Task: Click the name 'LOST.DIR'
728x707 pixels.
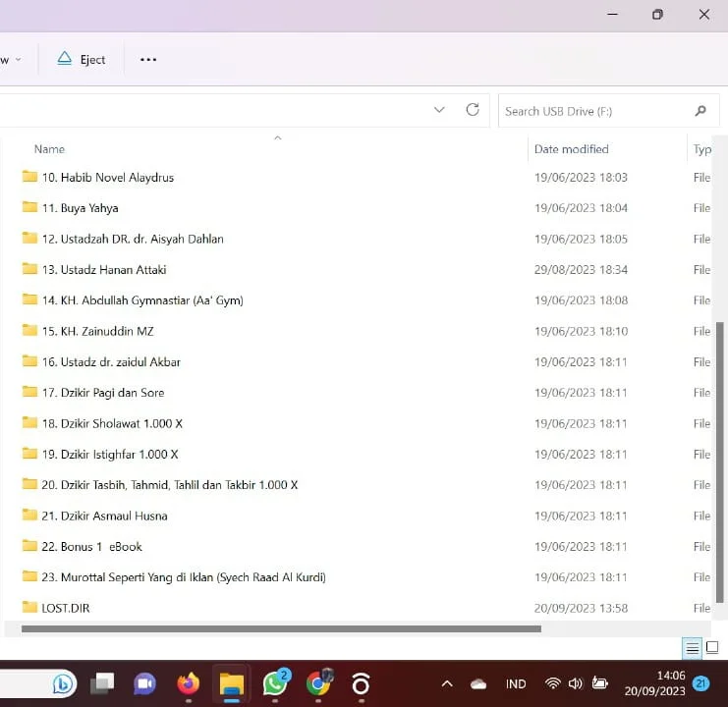Action: [x=66, y=608]
